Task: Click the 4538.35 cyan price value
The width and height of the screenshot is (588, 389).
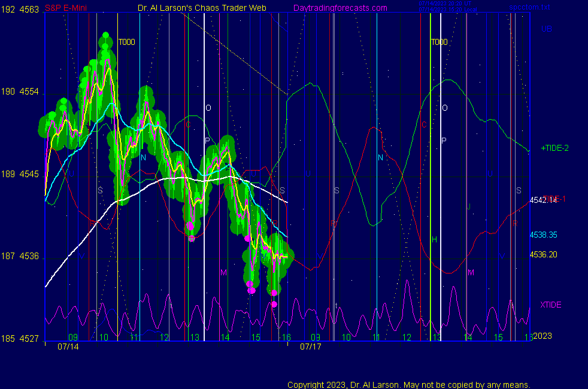Action: click(543, 235)
